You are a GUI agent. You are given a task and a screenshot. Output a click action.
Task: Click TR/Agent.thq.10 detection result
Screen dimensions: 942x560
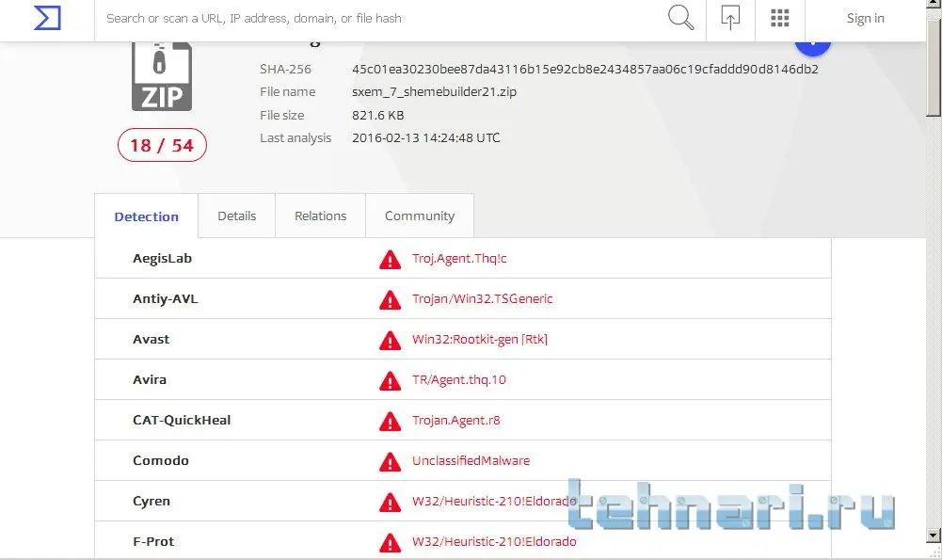458,379
